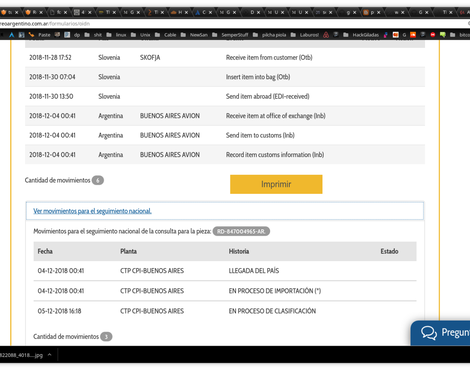Click date '05-12-2018 16:18'

tap(59, 311)
